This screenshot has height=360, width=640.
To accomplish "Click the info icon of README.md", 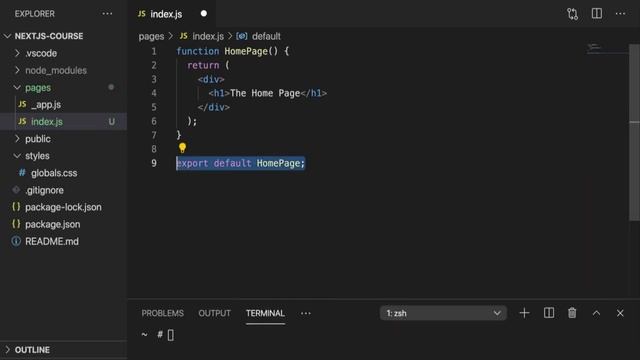I will [16, 241].
